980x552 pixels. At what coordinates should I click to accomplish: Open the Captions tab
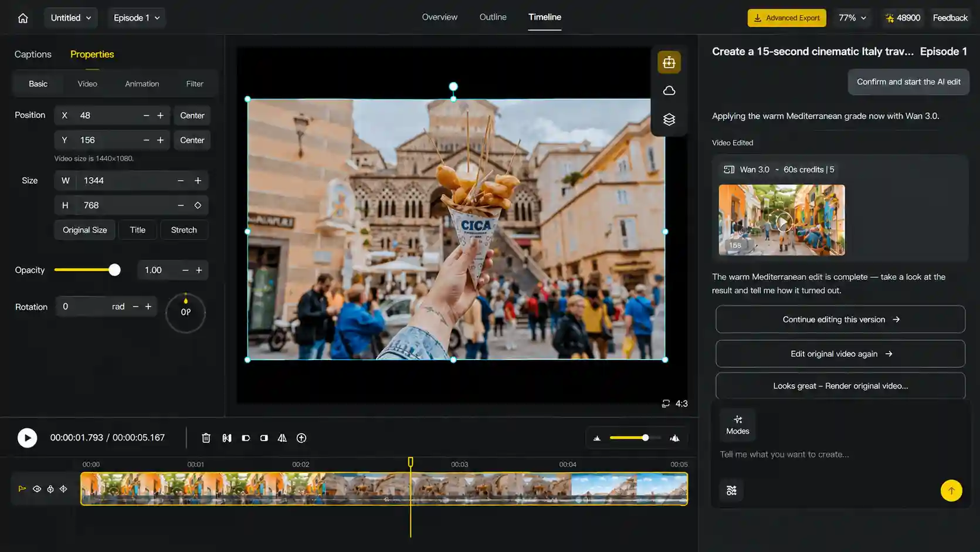[33, 54]
